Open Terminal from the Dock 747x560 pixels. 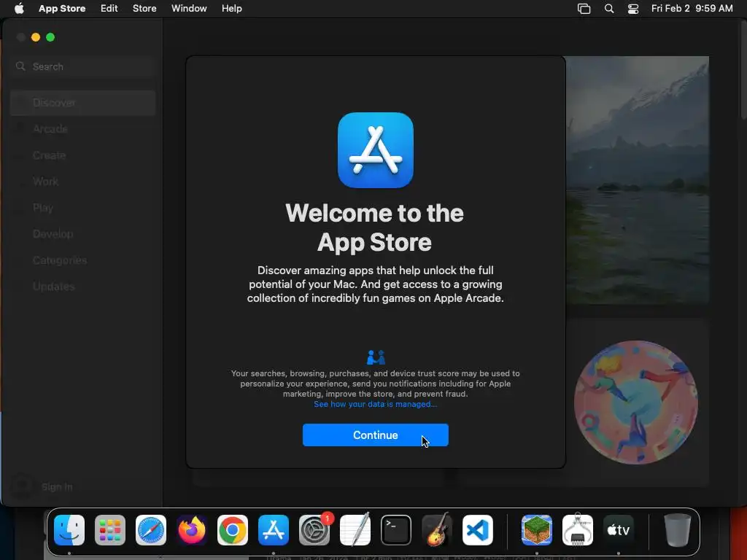tap(396, 529)
